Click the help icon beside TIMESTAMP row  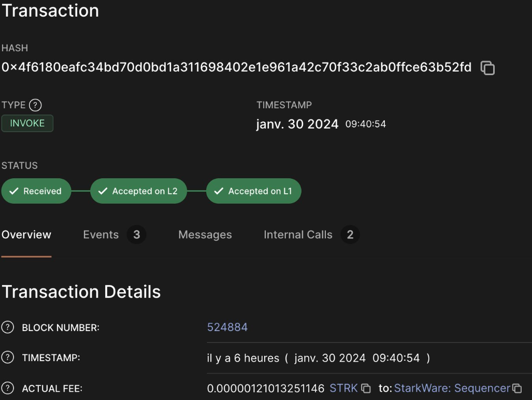click(7, 358)
